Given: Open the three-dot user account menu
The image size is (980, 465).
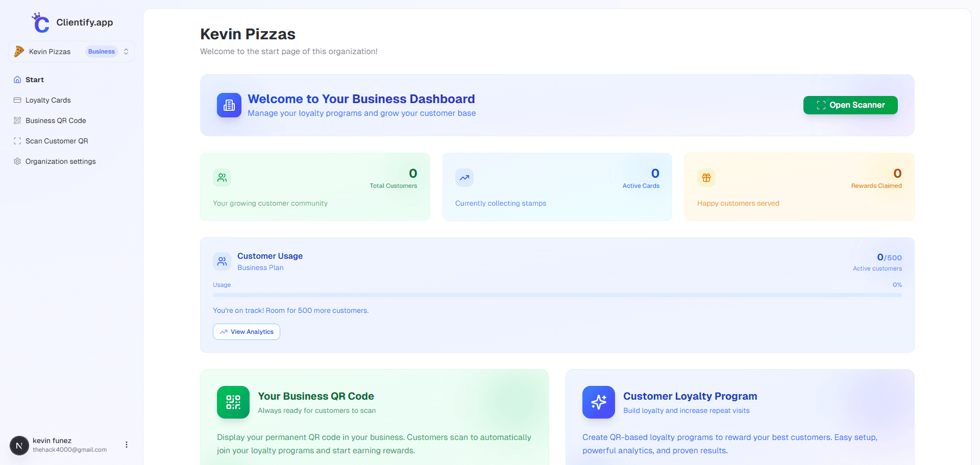Looking at the screenshot, I should coord(127,445).
